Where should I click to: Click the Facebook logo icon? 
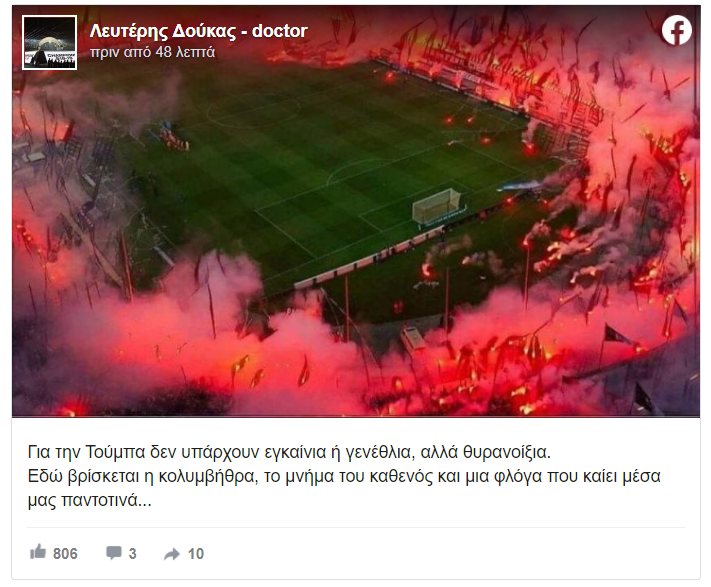[677, 30]
